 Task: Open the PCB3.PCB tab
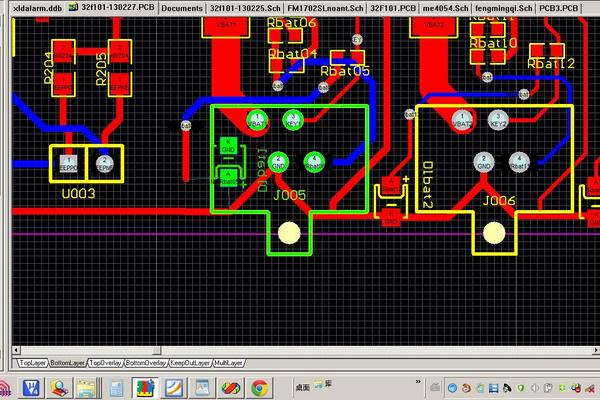(558, 8)
